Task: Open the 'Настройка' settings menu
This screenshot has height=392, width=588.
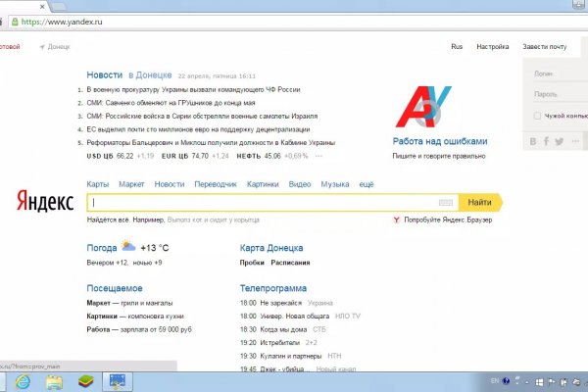Action: 492,47
